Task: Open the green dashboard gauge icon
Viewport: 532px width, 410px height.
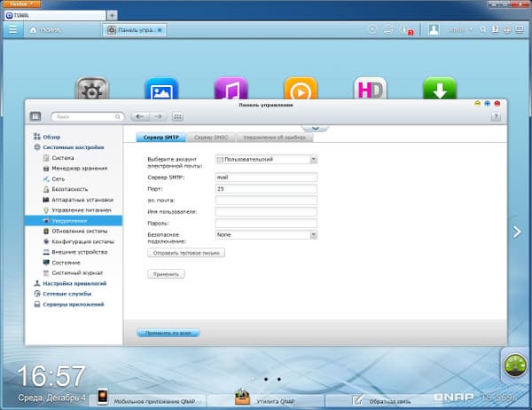Action: (x=514, y=365)
